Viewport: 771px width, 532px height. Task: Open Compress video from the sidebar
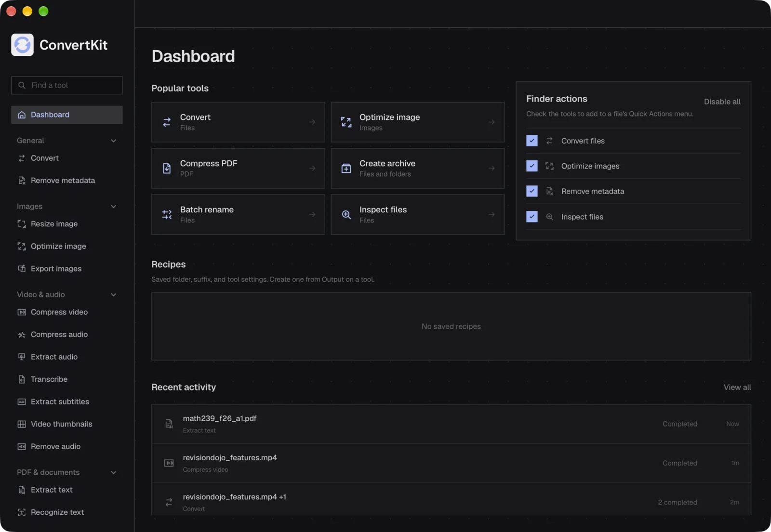point(66,312)
